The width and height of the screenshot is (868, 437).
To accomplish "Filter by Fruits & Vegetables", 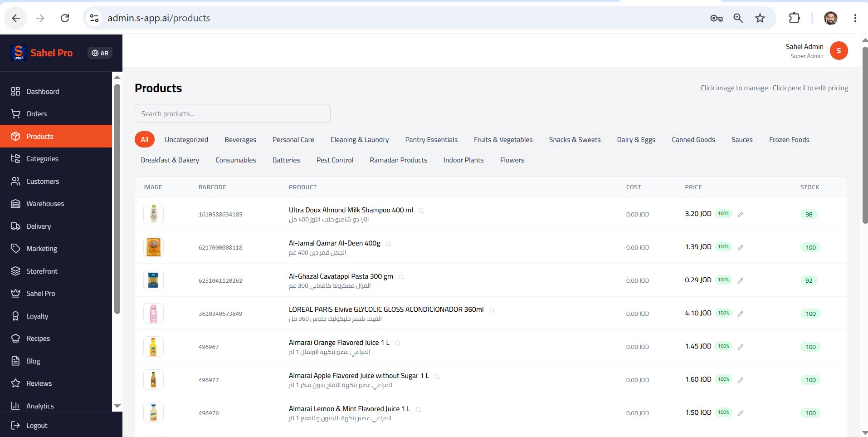I will pos(503,140).
